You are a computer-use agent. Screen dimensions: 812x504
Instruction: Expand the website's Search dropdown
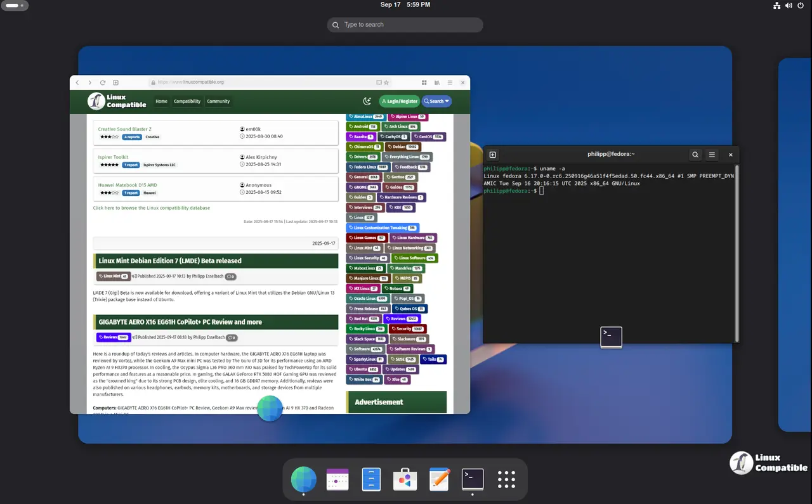tap(436, 101)
